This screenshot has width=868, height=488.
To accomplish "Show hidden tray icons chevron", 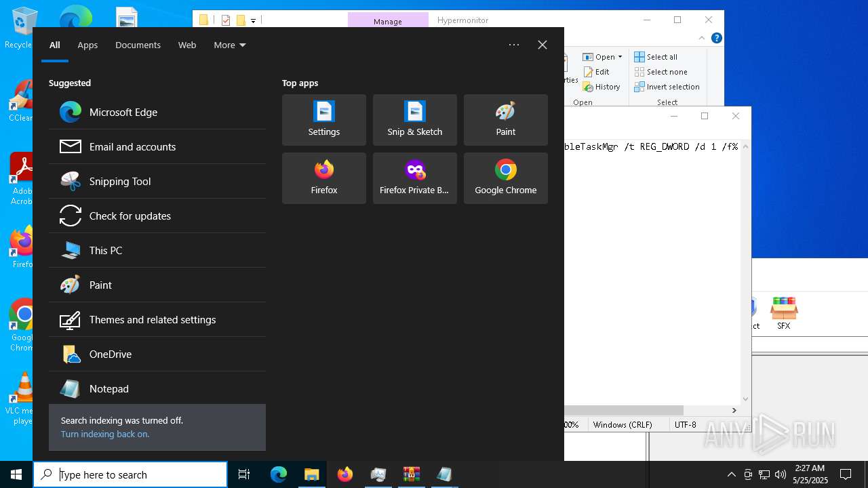I will [731, 474].
